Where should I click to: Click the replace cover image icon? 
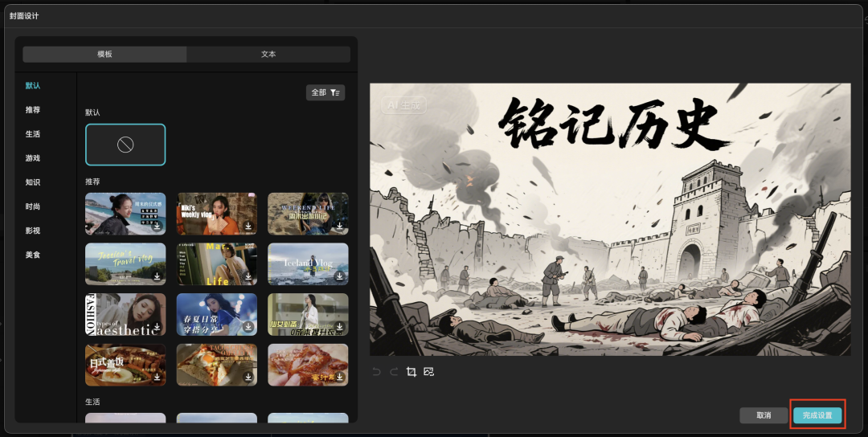click(428, 372)
